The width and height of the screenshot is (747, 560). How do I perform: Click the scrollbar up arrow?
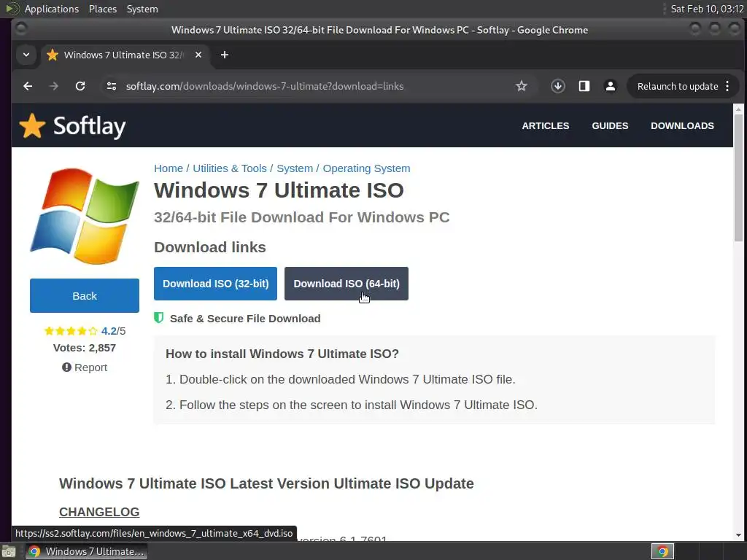pos(738,109)
